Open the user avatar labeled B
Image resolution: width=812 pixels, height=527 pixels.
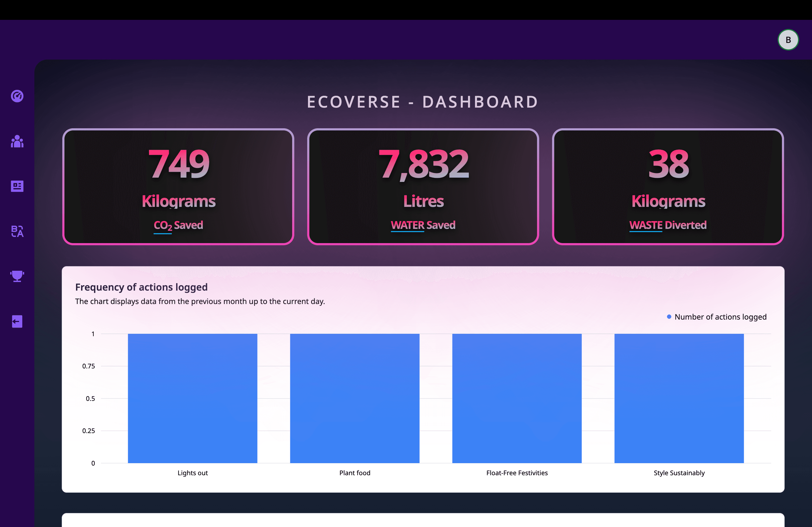click(788, 40)
